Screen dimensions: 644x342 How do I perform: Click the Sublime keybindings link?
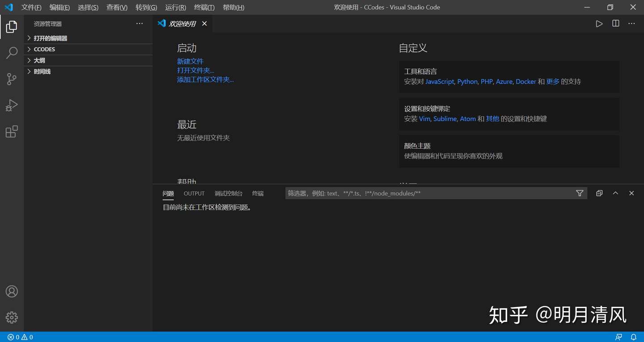pos(445,119)
